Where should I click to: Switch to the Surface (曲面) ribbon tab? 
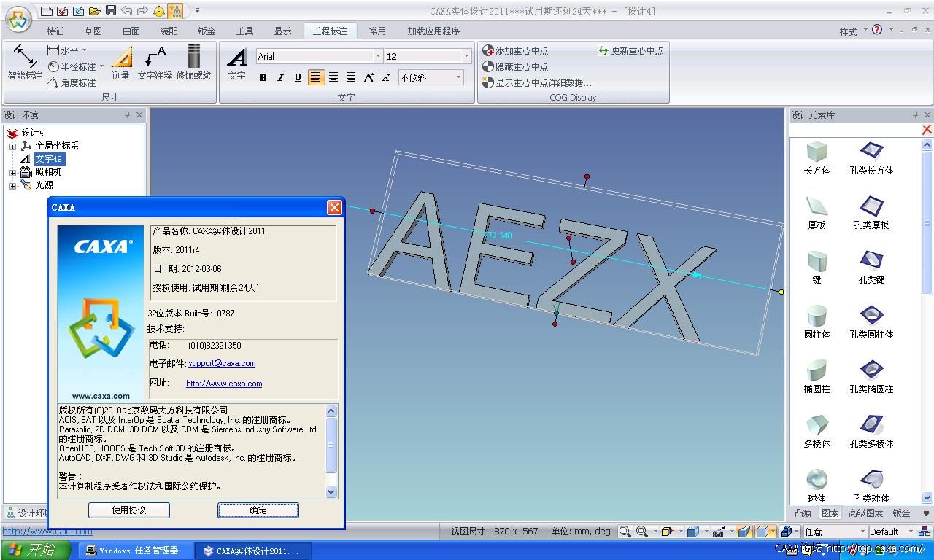tap(131, 31)
